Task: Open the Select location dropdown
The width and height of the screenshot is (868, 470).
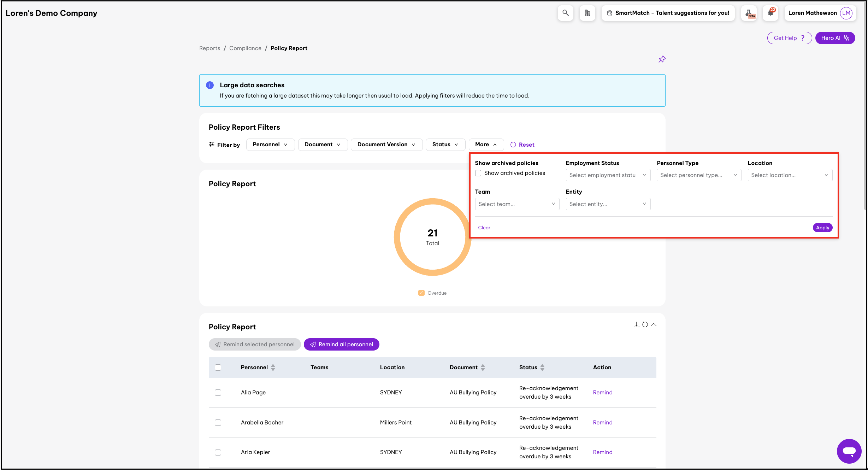Action: click(790, 175)
